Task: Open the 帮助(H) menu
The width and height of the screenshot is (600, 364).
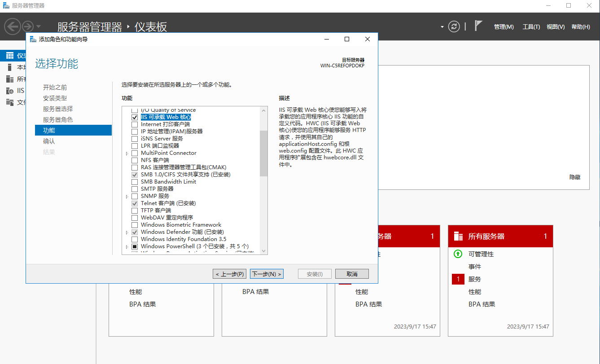Action: [x=581, y=27]
